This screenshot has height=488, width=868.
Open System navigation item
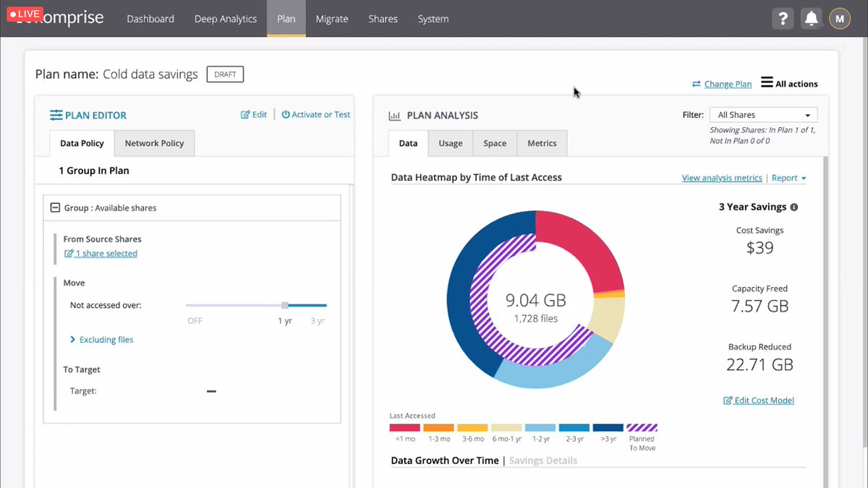pyautogui.click(x=433, y=19)
